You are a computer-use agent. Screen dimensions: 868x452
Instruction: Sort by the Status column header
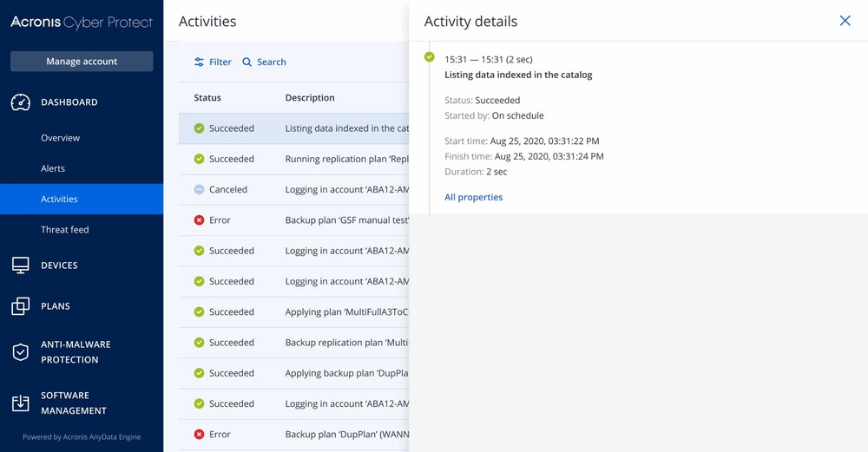(207, 98)
